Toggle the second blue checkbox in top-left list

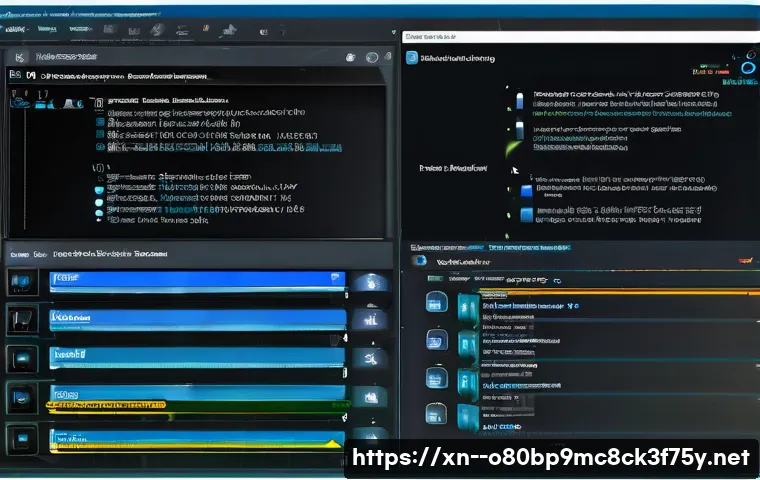pos(98,133)
